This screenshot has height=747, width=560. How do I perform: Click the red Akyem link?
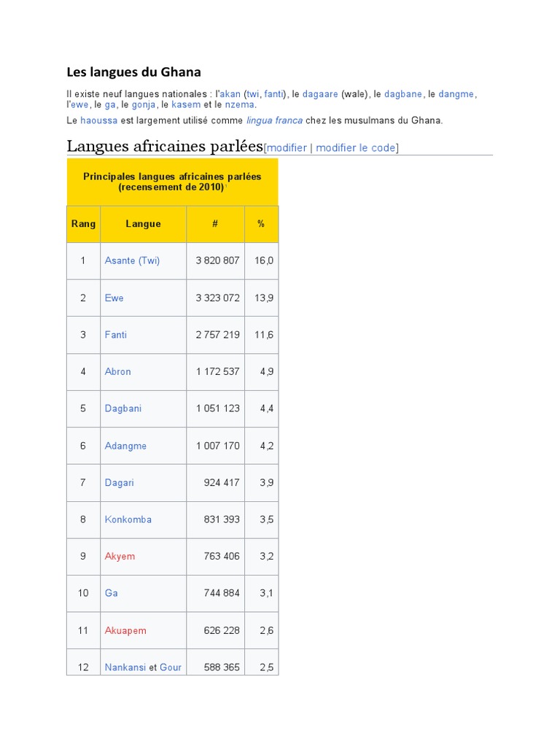pyautogui.click(x=120, y=557)
